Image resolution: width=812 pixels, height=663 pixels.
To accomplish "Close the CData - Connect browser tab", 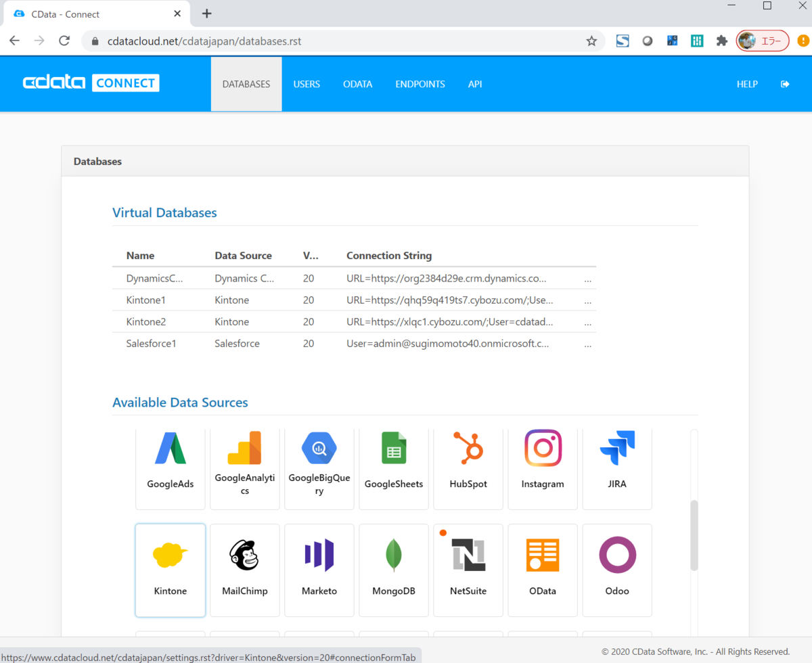I will 177,14.
